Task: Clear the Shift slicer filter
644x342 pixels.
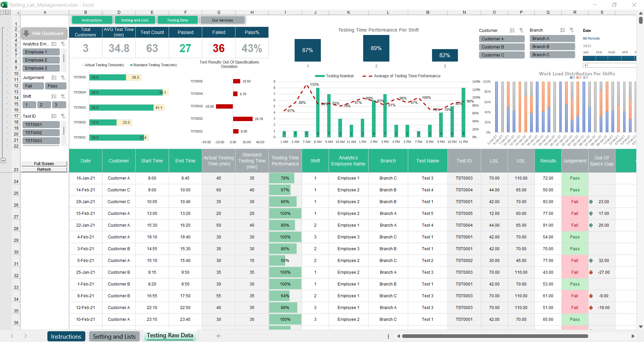Action: (63, 97)
